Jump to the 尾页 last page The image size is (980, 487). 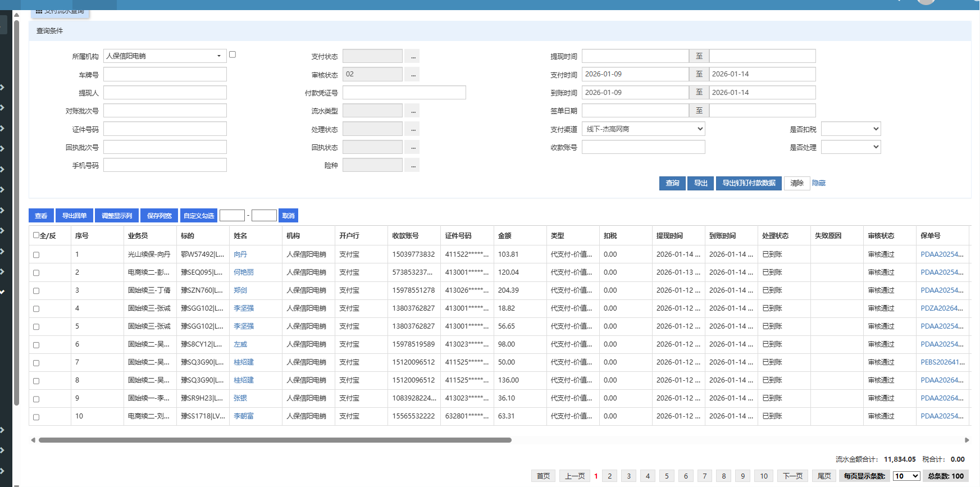(x=824, y=476)
